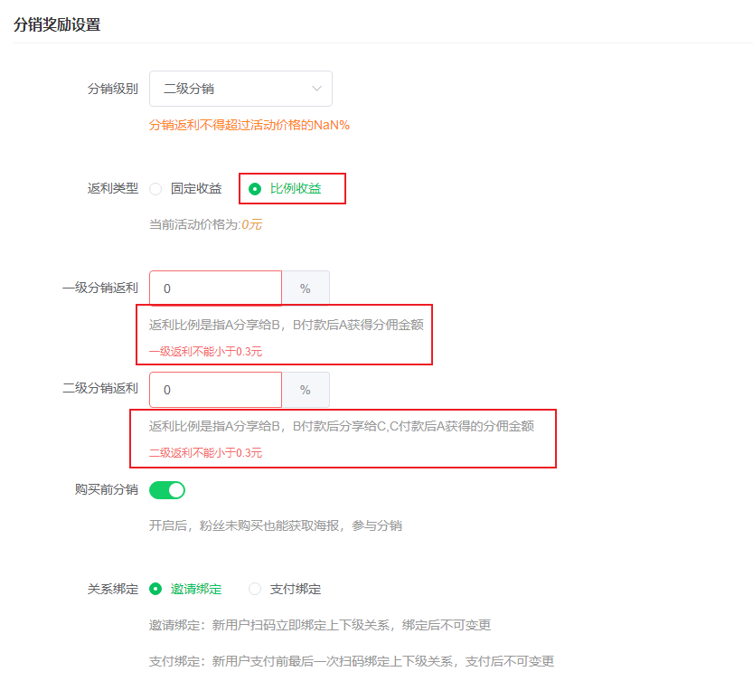The height and width of the screenshot is (700, 753).
Task: Click the 二级分销返利 input field
Action: pos(215,390)
